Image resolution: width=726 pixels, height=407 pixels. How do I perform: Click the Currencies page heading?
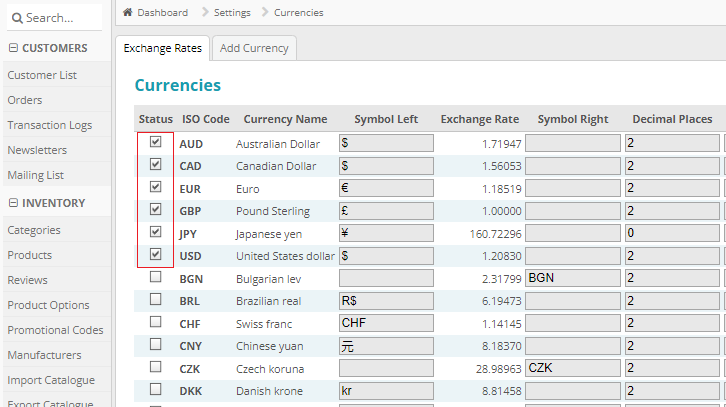pos(178,85)
